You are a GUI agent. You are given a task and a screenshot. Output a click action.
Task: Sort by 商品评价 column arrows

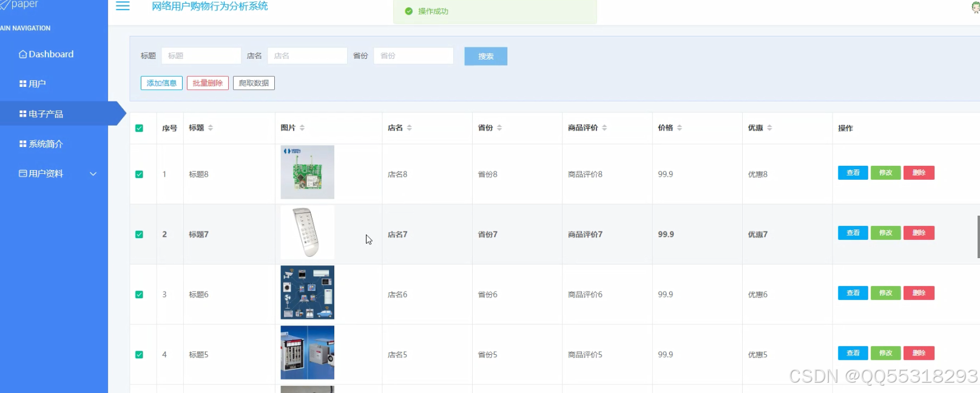[604, 128]
